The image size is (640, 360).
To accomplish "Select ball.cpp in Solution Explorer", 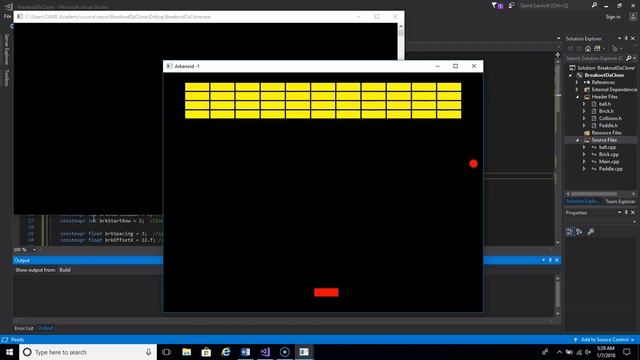I will (607, 147).
